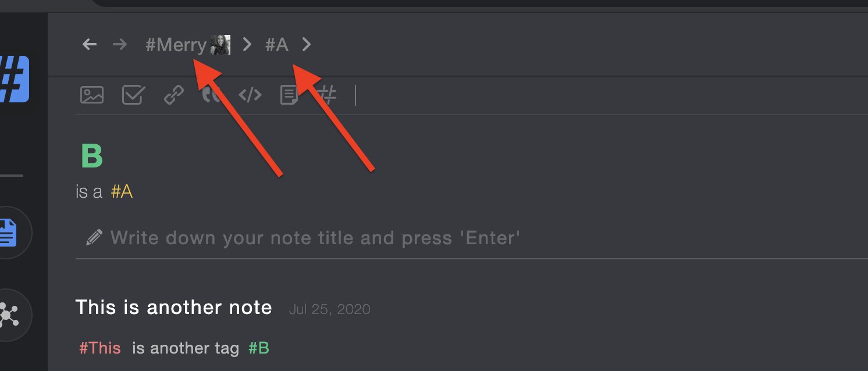
Task: Click the note page icon in the toolbar
Action: (x=289, y=95)
